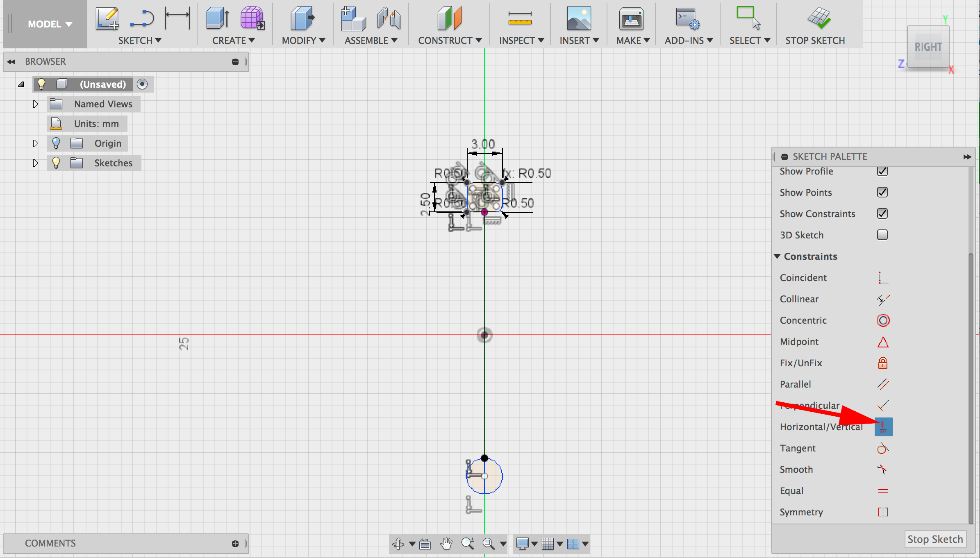Image resolution: width=980 pixels, height=558 pixels.
Task: Open the SKETCH menu
Action: point(140,41)
